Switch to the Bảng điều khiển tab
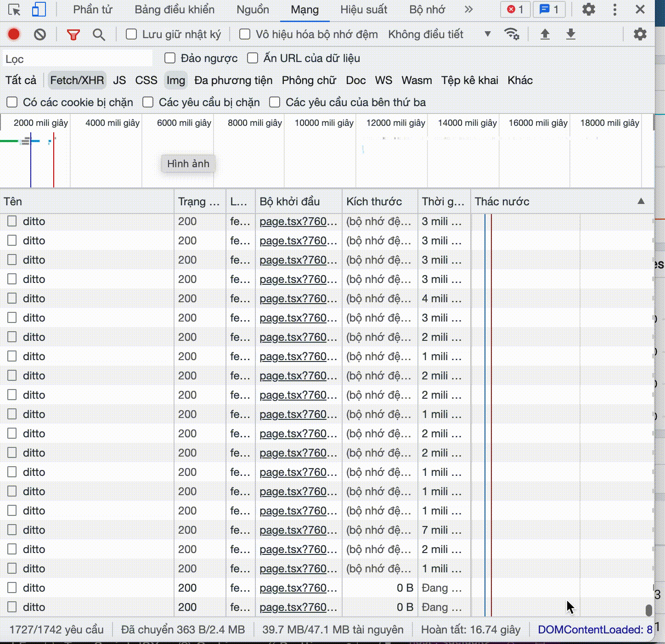Screen dimensions: 665x644 click(x=175, y=10)
